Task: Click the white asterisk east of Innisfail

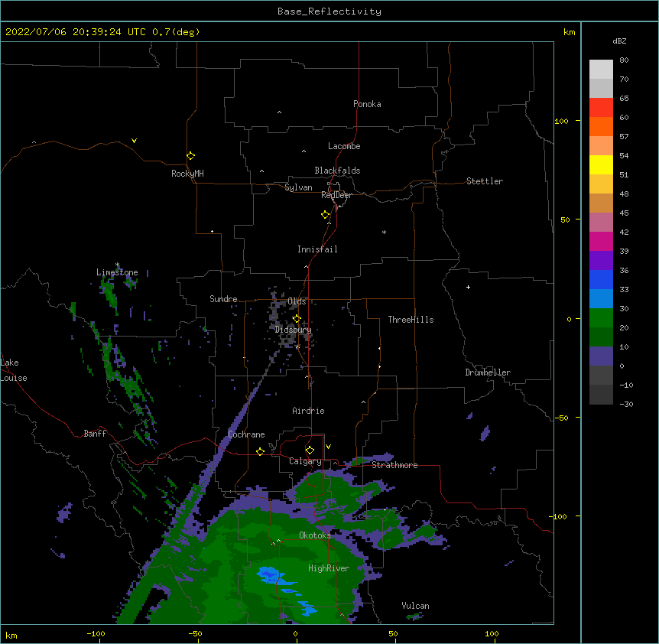Action: coord(384,232)
